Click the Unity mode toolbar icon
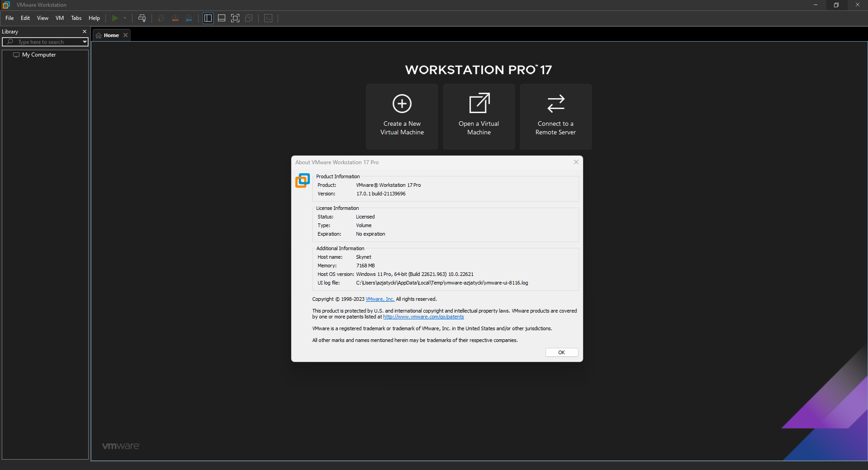This screenshot has height=470, width=868. 249,18
